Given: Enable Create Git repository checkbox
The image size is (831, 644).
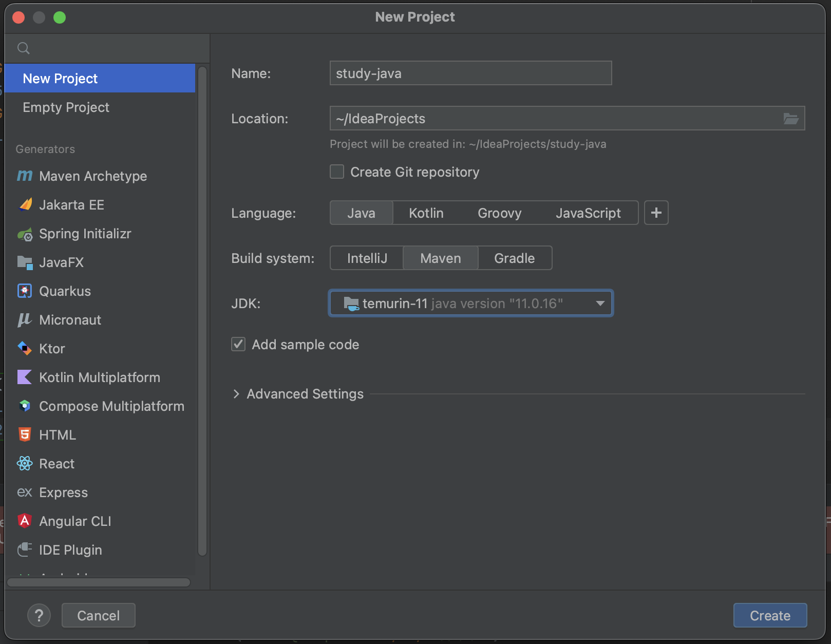Looking at the screenshot, I should (337, 172).
